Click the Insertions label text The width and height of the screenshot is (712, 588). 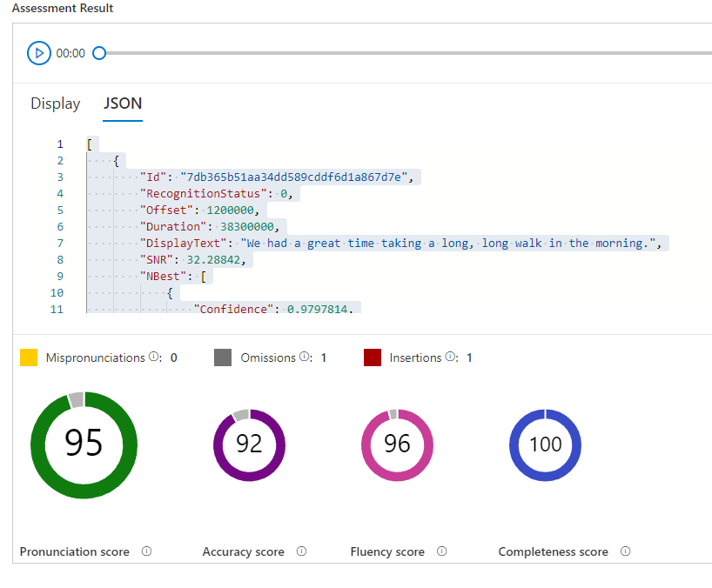(x=415, y=357)
